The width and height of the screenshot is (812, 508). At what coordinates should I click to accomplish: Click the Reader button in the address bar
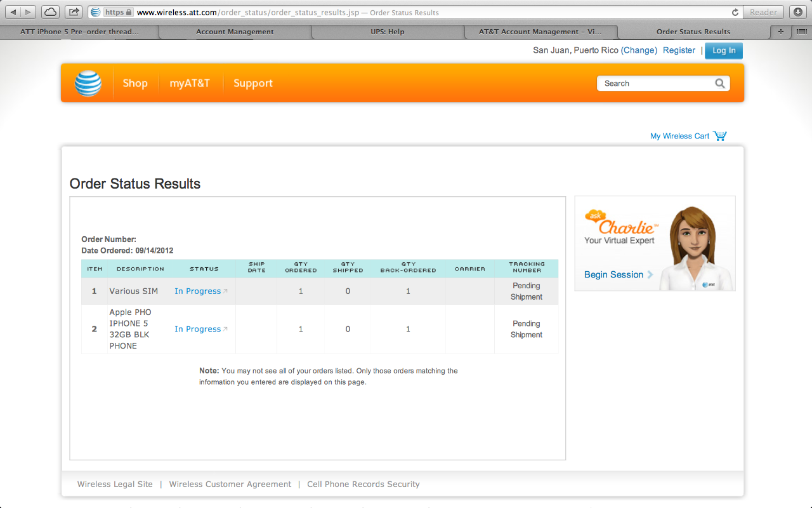(x=763, y=12)
